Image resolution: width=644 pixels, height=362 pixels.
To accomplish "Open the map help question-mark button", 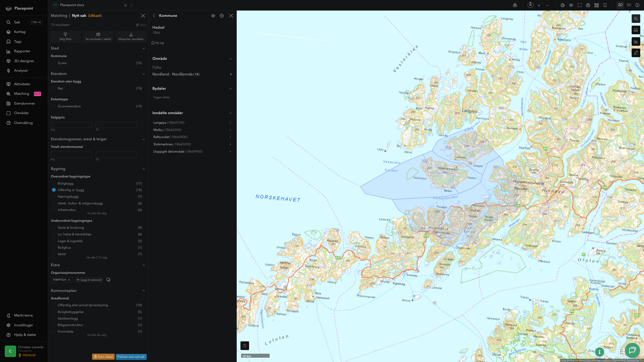I will 245,346.
